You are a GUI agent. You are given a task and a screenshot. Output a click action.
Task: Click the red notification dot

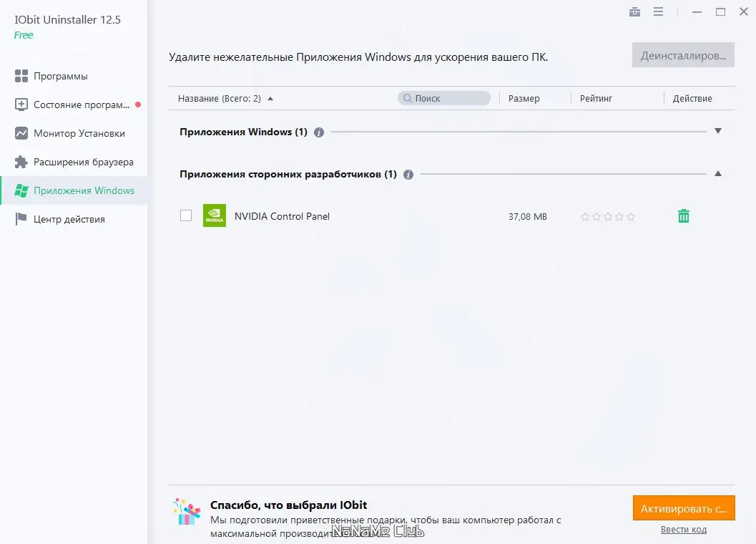(138, 105)
